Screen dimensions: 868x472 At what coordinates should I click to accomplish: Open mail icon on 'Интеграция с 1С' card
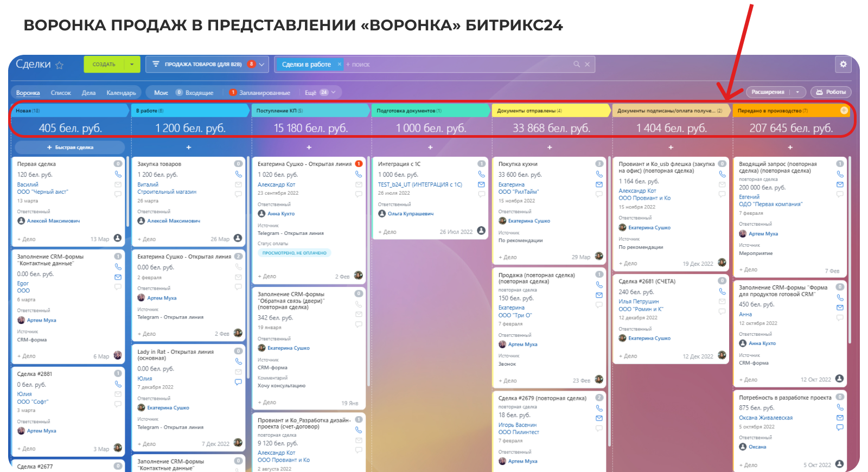click(481, 184)
